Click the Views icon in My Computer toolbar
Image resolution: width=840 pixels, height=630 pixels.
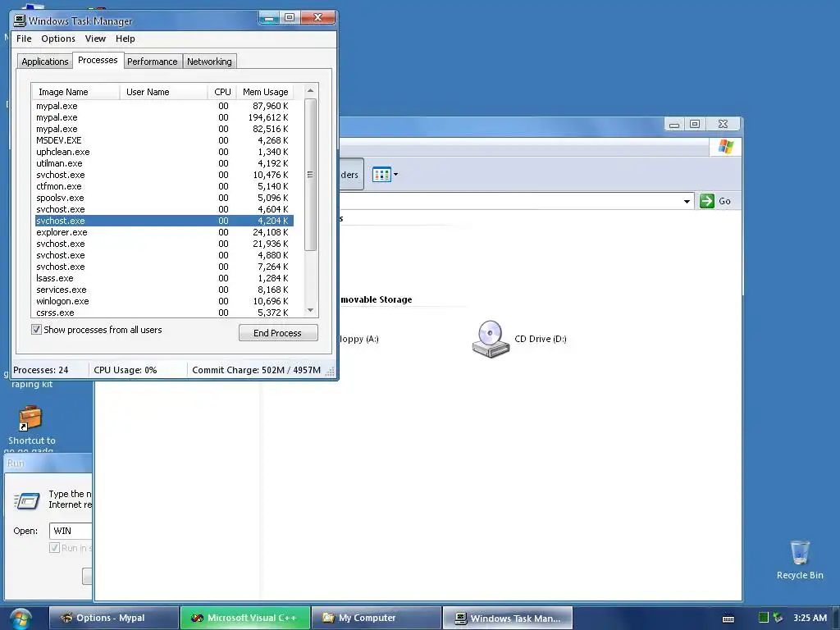(x=381, y=175)
